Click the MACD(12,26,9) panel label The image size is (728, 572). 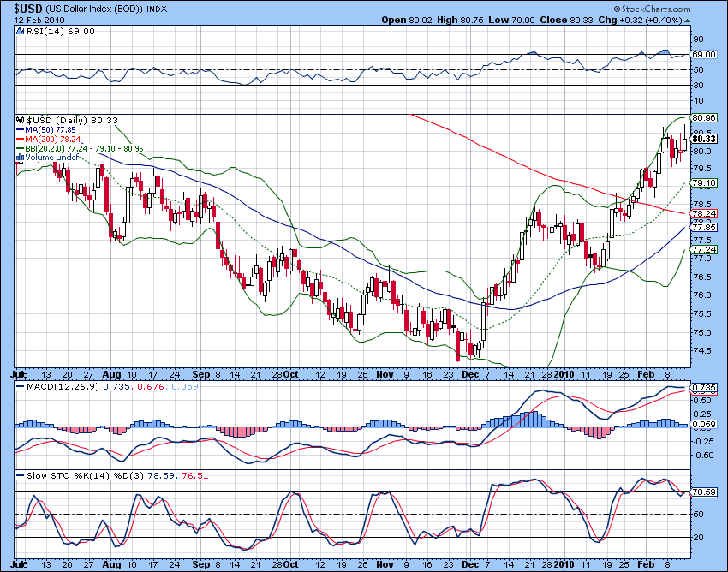[63, 386]
